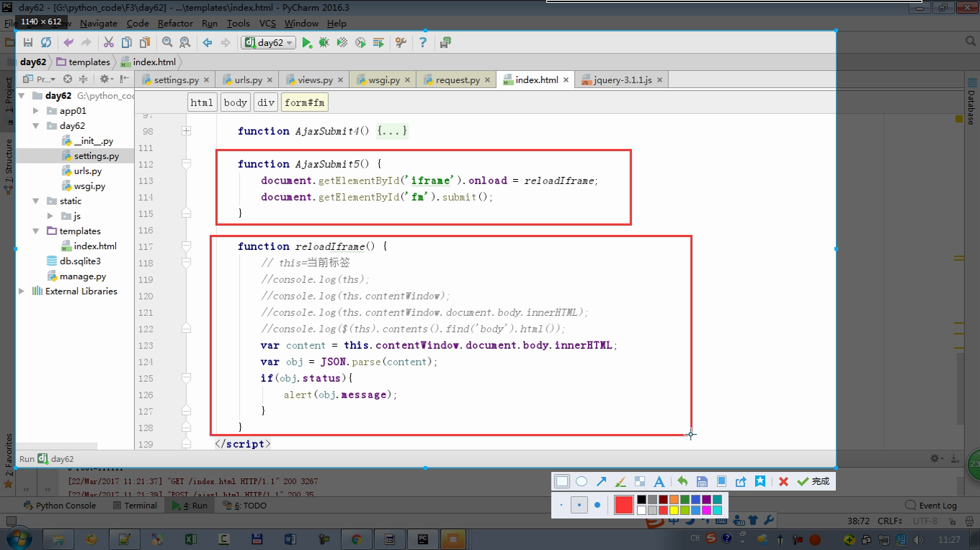Choose the small brush size dot
Screen dimensions: 980x550
click(x=561, y=505)
